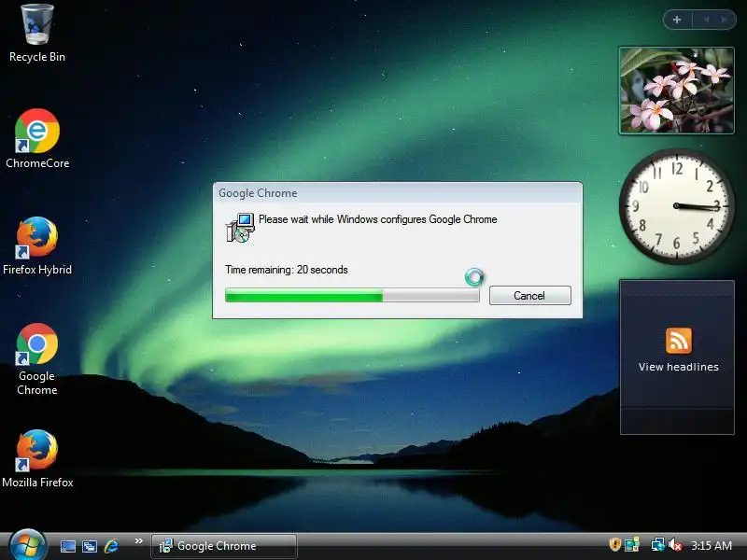Image resolution: width=747 pixels, height=560 pixels.
Task: Select the ChromeCore desktop shortcut
Action: [x=37, y=139]
